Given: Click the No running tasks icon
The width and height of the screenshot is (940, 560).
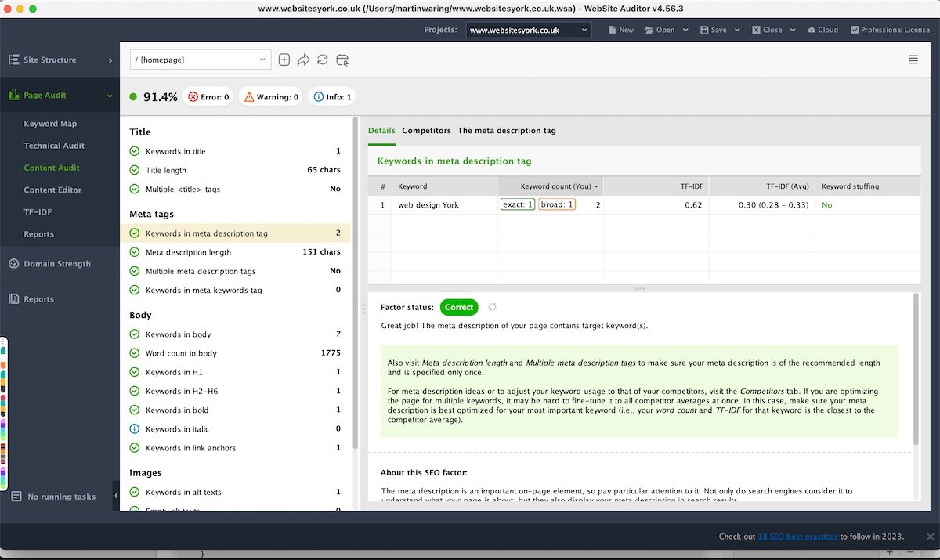Looking at the screenshot, I should pos(16,497).
